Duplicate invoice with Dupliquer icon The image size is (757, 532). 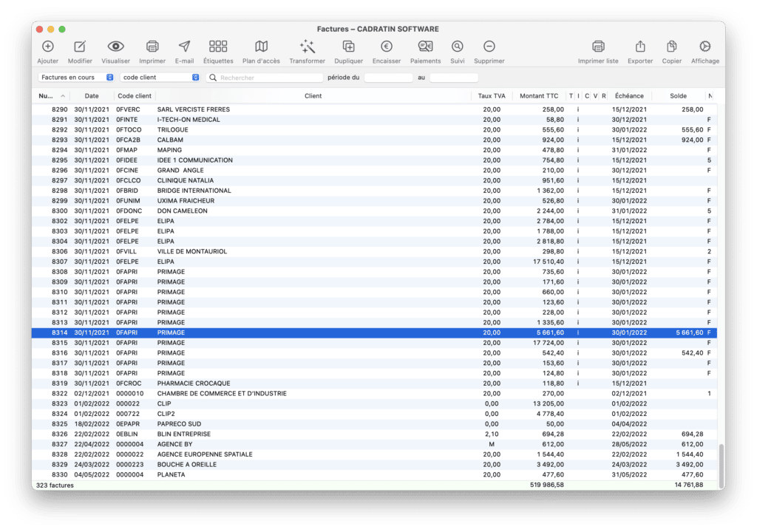coord(349,47)
